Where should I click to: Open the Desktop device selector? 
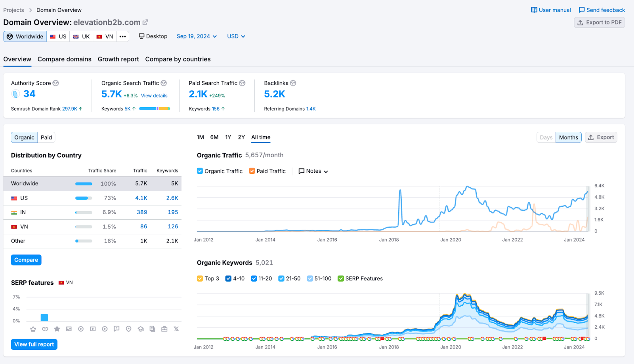153,36
